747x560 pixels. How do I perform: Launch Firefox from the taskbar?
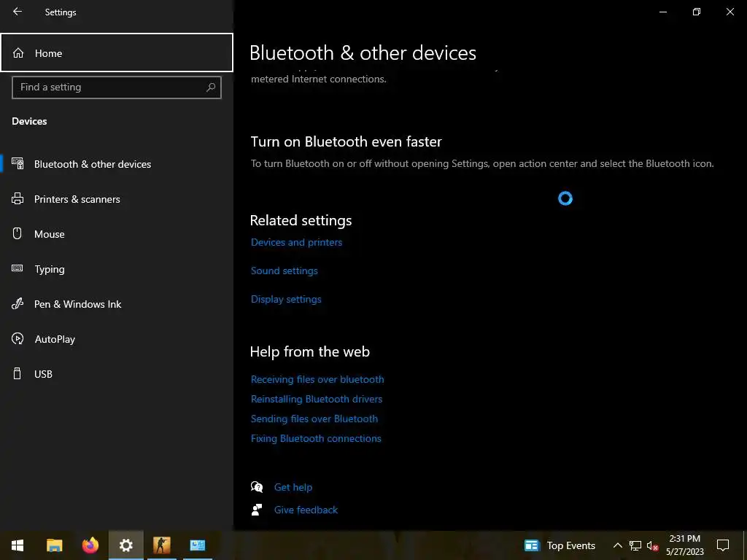(x=90, y=545)
